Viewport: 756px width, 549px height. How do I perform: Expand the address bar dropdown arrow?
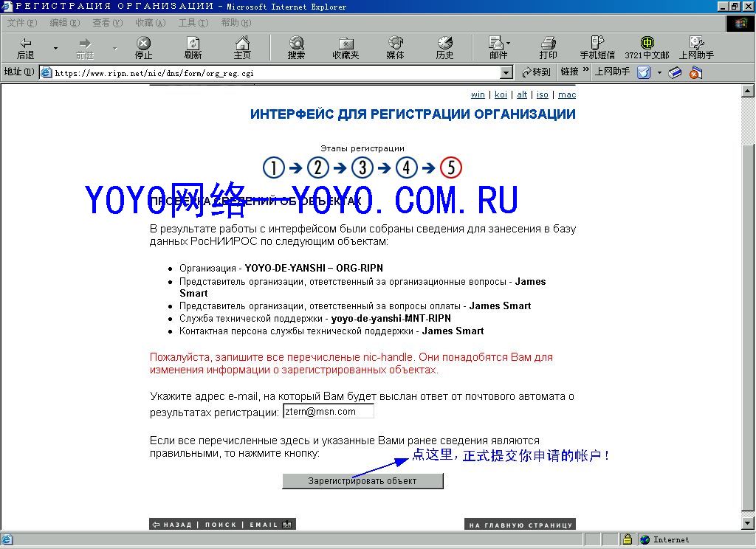(506, 73)
